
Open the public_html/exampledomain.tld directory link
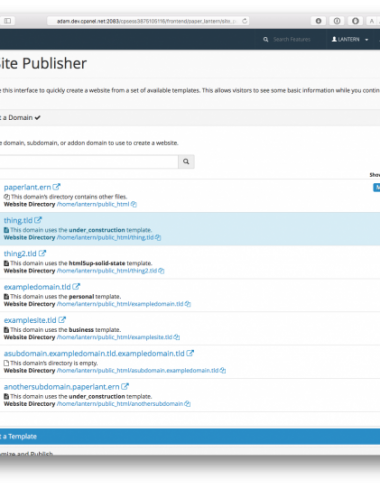[x=120, y=304]
